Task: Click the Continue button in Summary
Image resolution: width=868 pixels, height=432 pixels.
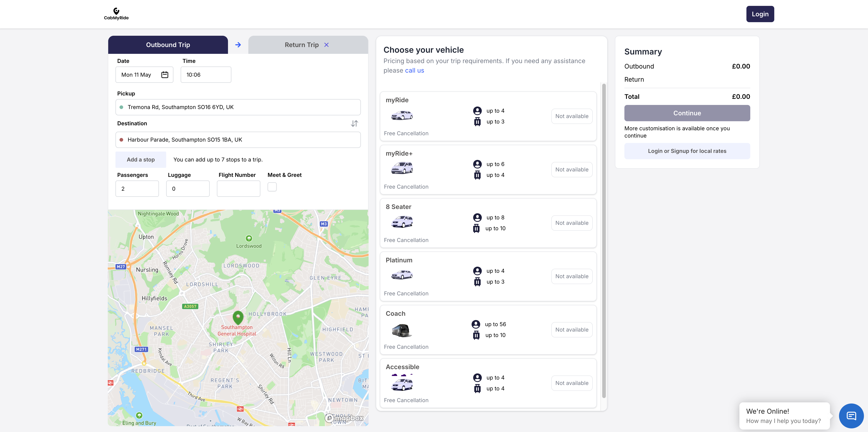Action: pyautogui.click(x=687, y=113)
